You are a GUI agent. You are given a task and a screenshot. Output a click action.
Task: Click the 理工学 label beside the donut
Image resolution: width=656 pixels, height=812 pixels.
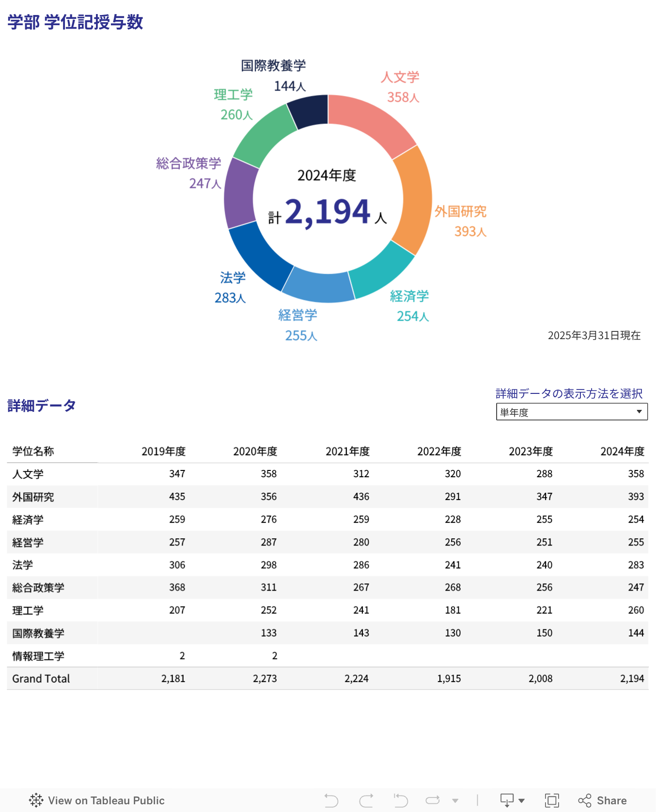coord(233,94)
